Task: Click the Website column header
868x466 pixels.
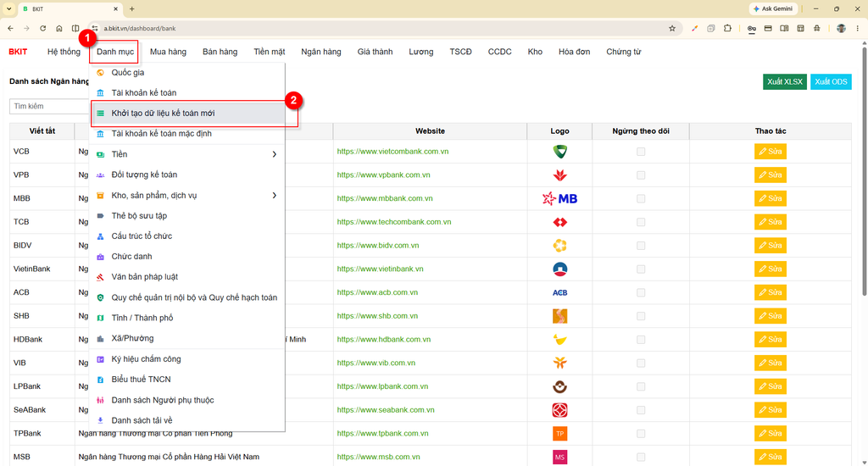Action: pos(430,131)
